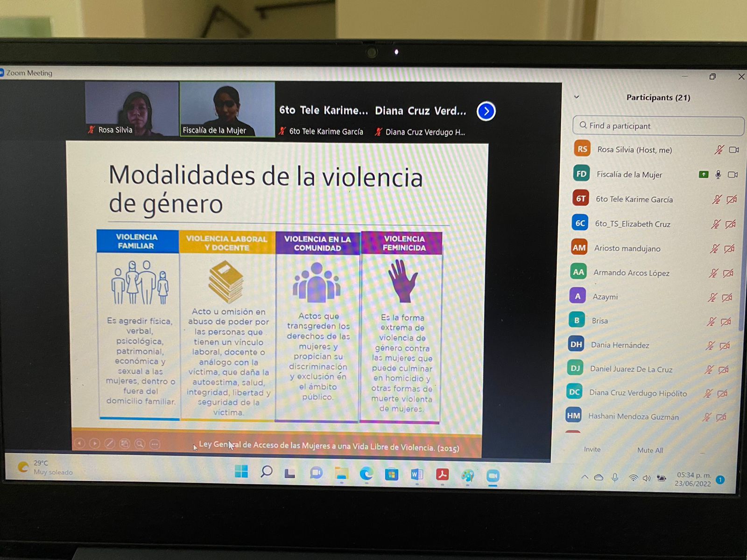Select the AM avatar of Ariosto mandujano

point(579,248)
